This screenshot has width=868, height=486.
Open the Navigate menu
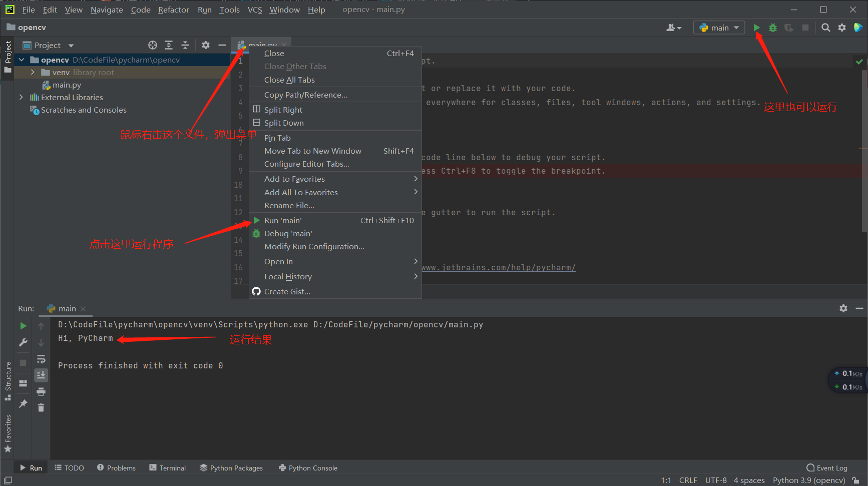(107, 10)
